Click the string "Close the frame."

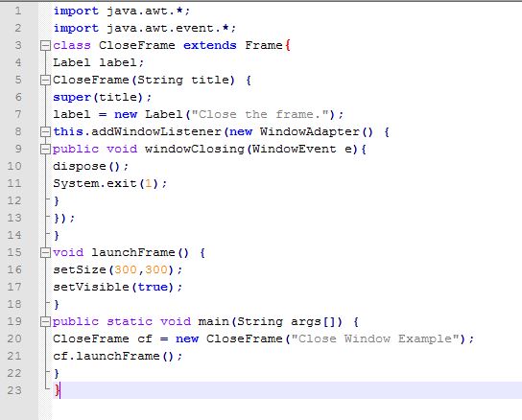coord(260,114)
